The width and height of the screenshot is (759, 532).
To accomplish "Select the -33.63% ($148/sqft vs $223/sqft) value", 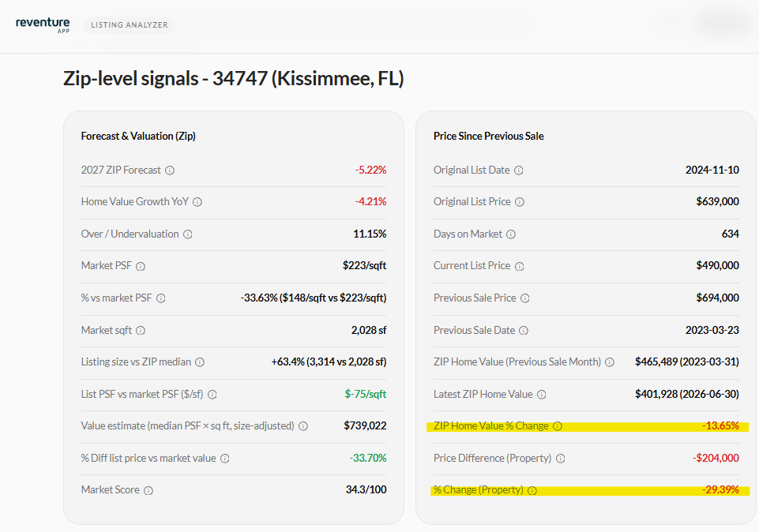I will tap(314, 298).
